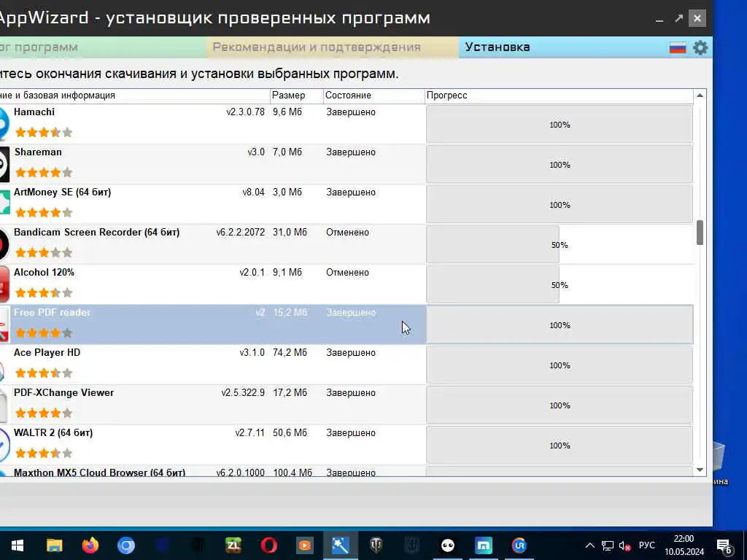Screen dimensions: 747x560
Task: Select the WALTR 2 (64 бит) row
Action: point(347,445)
